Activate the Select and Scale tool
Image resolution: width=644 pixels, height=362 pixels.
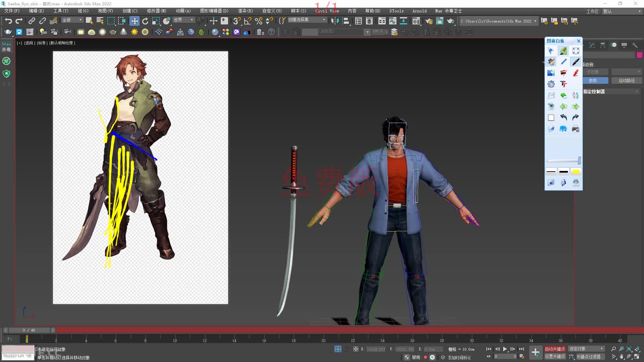pyautogui.click(x=156, y=21)
